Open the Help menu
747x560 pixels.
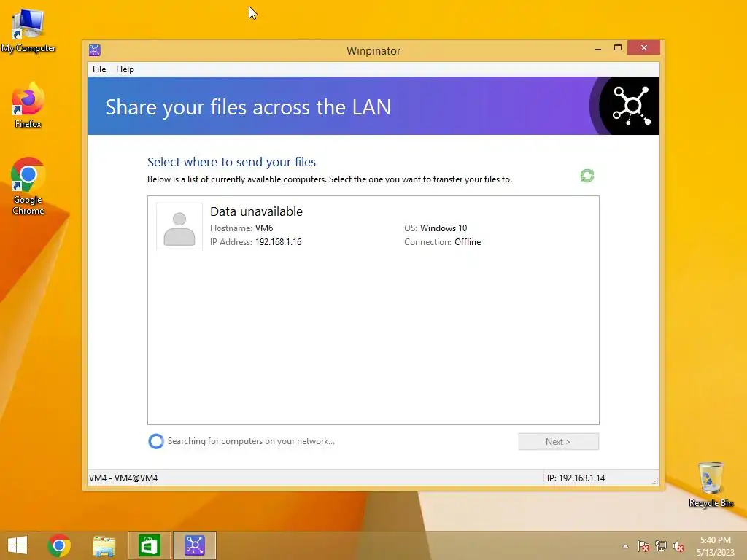[125, 69]
